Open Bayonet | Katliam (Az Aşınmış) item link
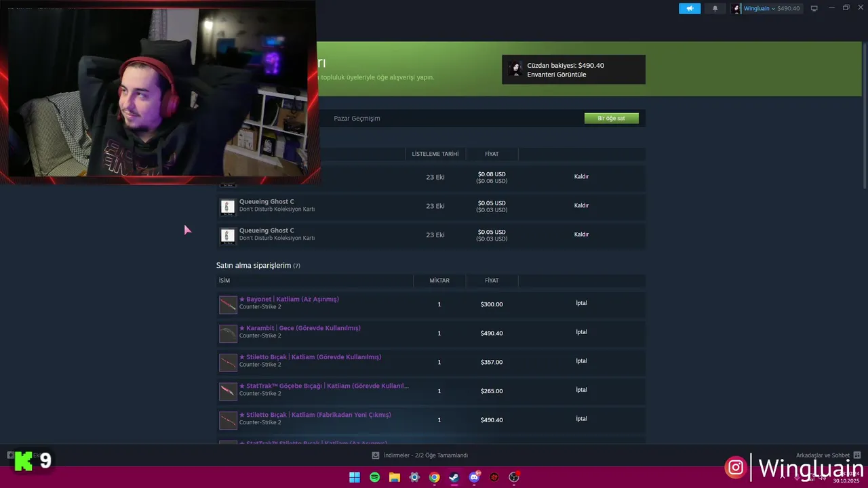The width and height of the screenshot is (868, 488). (x=289, y=299)
